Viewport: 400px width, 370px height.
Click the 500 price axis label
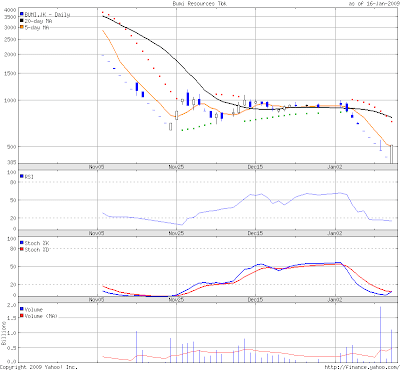click(x=11, y=147)
